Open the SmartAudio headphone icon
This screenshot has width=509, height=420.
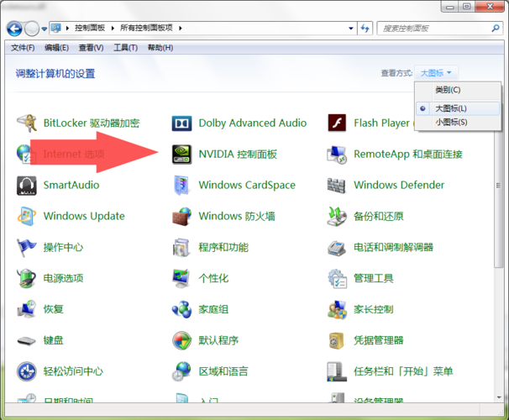[26, 186]
